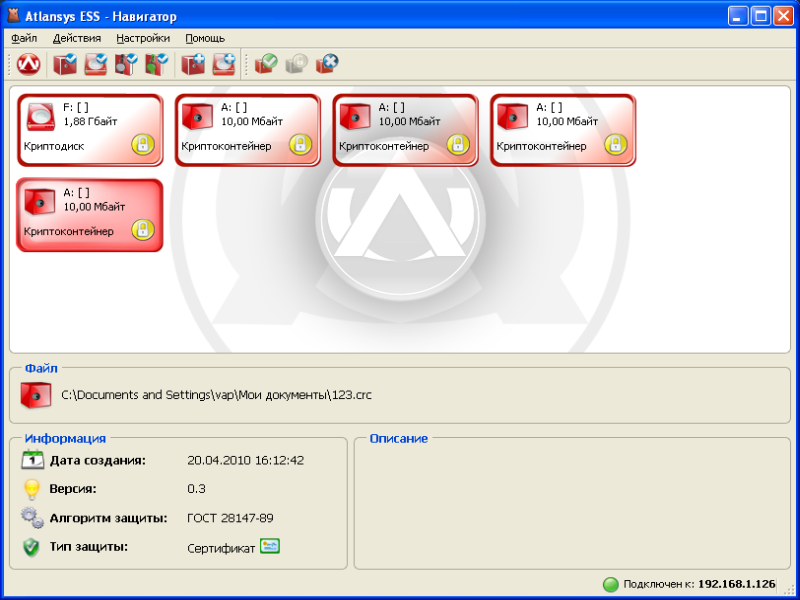
Task: Click the ГОСТ 28147-89 algorithm value
Action: (230, 518)
